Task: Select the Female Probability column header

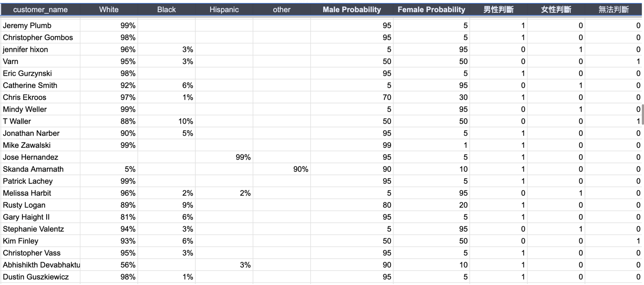Action: pos(431,10)
